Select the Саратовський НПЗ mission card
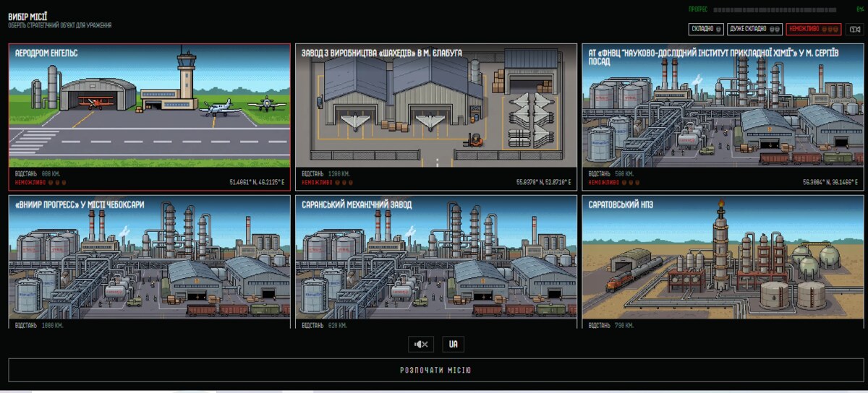868x393 pixels. (723, 262)
